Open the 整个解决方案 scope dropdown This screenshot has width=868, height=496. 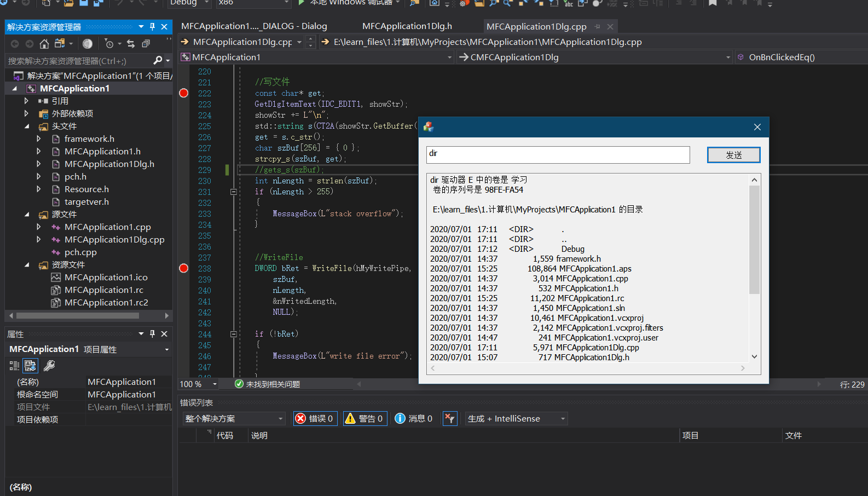[234, 419]
